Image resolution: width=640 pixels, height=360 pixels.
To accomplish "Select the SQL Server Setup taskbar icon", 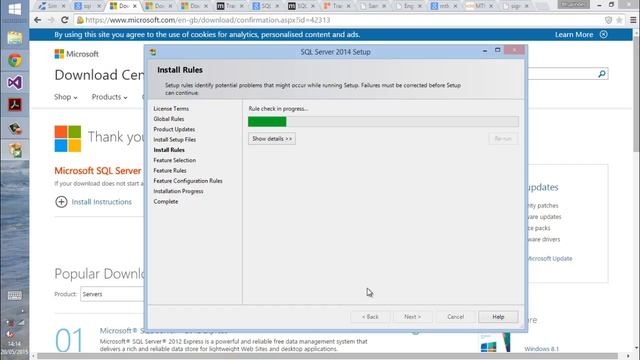I will click(15, 151).
